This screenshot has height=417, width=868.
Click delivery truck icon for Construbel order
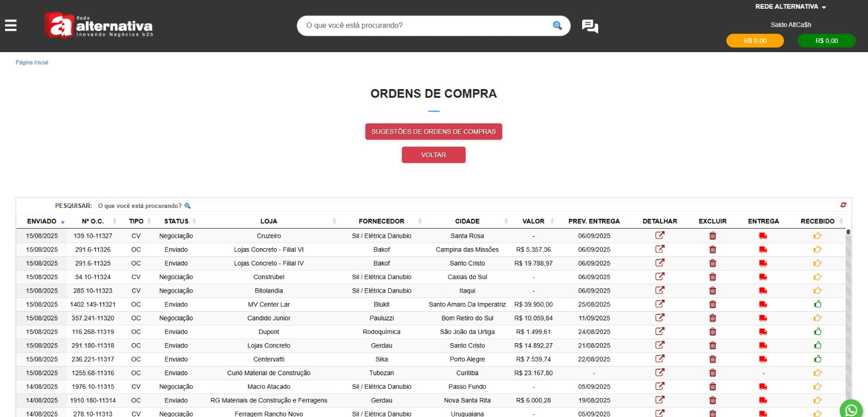click(x=763, y=277)
